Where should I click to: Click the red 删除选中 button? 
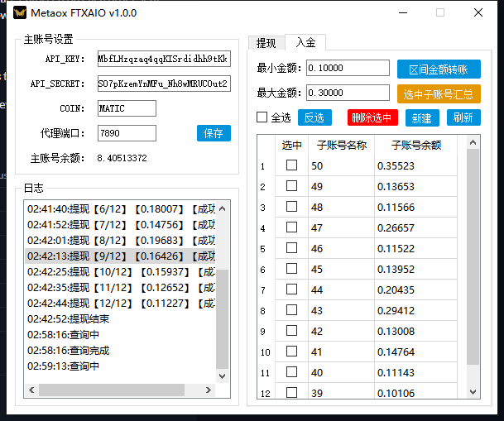372,117
